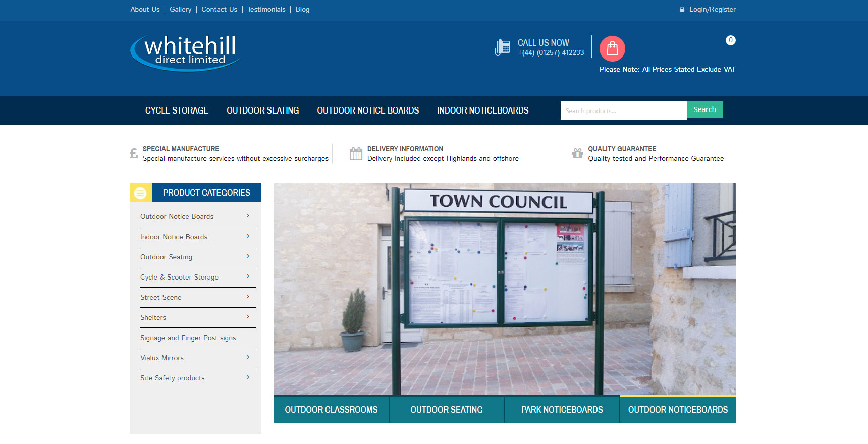Open the Indoor Noticeboards menu item

(482, 110)
